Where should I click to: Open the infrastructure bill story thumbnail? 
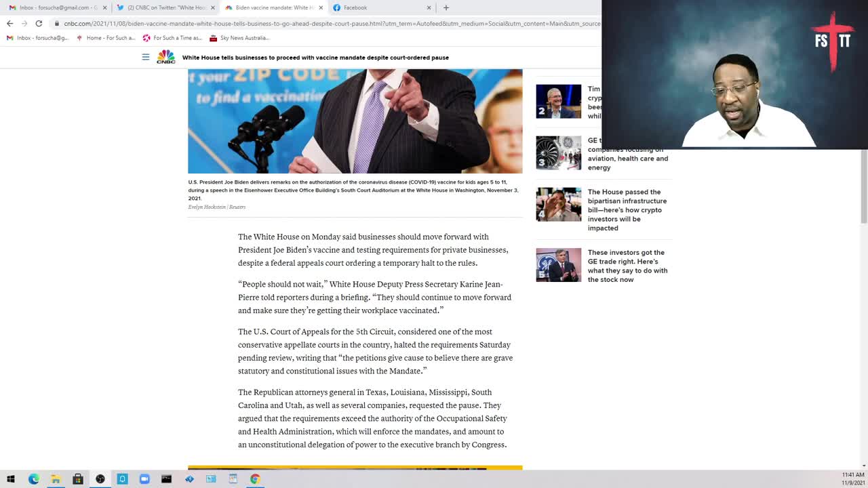(559, 204)
